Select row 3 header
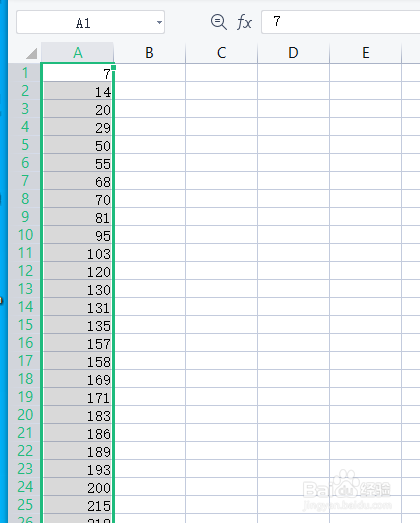 (x=25, y=109)
